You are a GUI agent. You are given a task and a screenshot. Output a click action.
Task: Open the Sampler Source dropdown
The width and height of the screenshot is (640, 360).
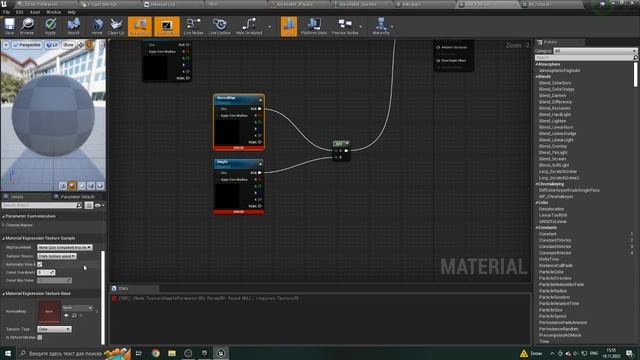click(x=56, y=256)
